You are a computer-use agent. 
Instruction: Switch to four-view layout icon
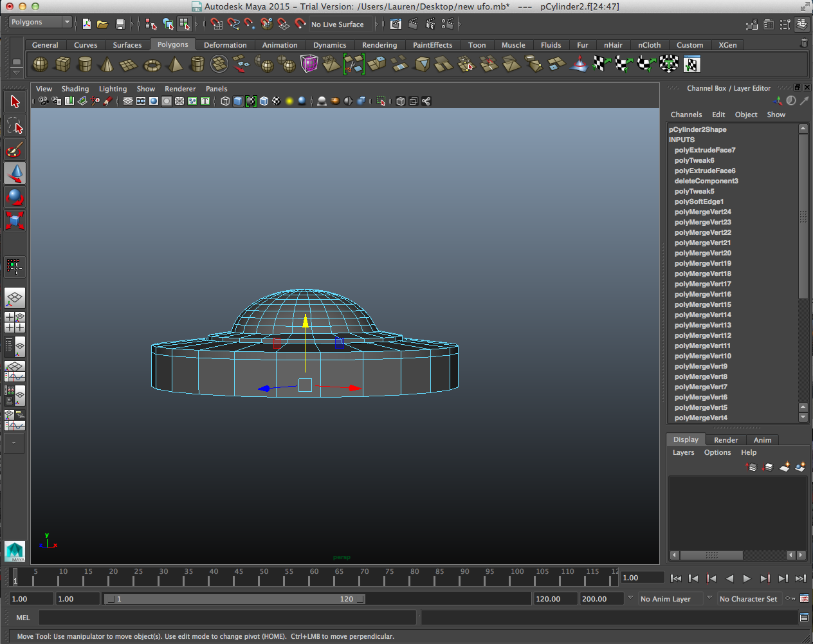(x=15, y=322)
